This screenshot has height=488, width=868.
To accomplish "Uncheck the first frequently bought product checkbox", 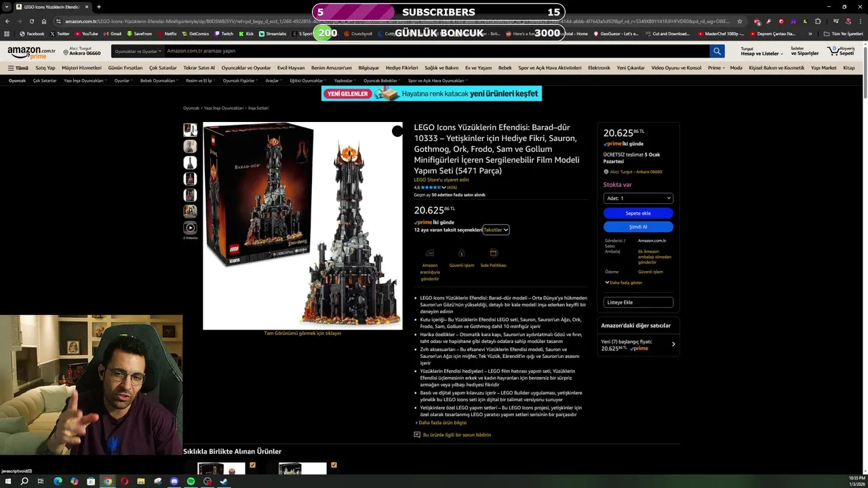I will [x=252, y=465].
